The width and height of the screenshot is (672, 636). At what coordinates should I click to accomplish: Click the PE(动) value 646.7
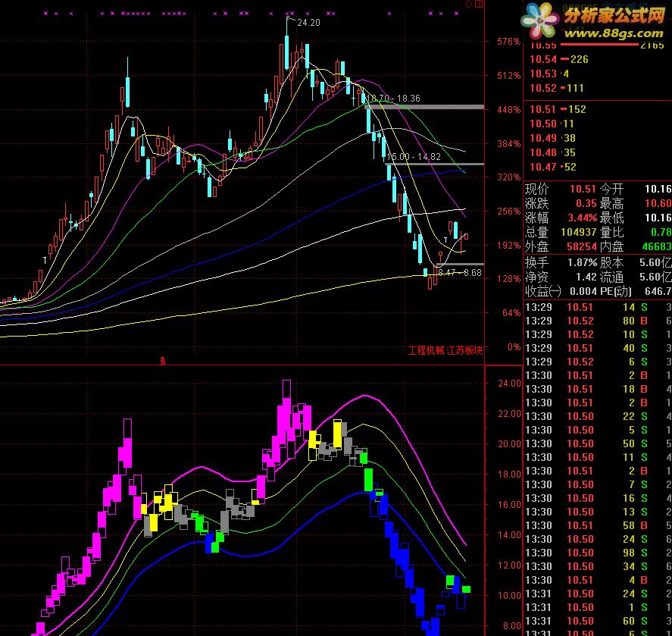click(658, 292)
